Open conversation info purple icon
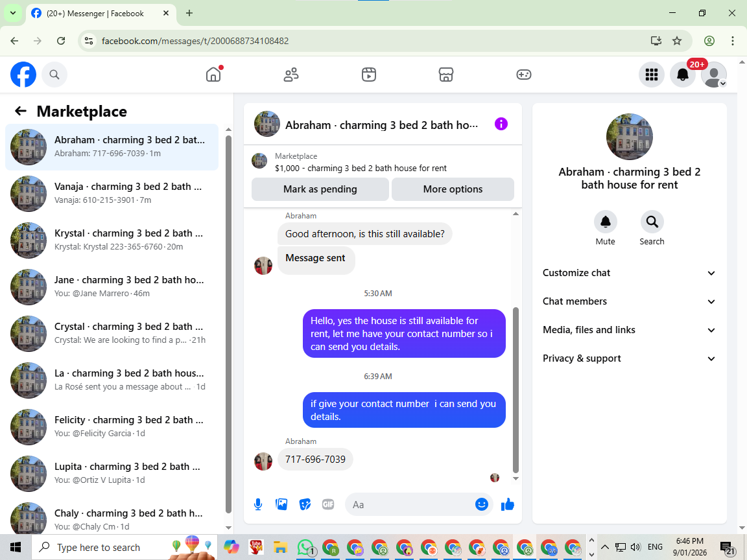 [x=501, y=124]
